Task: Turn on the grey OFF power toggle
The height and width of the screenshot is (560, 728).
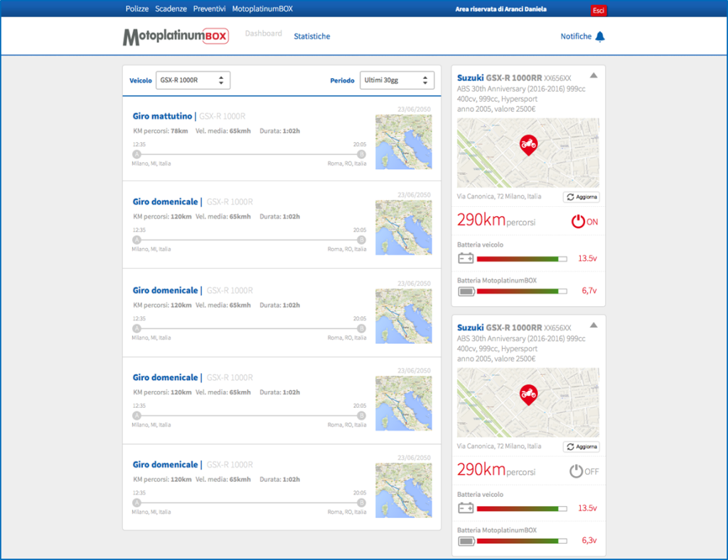Action: click(577, 471)
